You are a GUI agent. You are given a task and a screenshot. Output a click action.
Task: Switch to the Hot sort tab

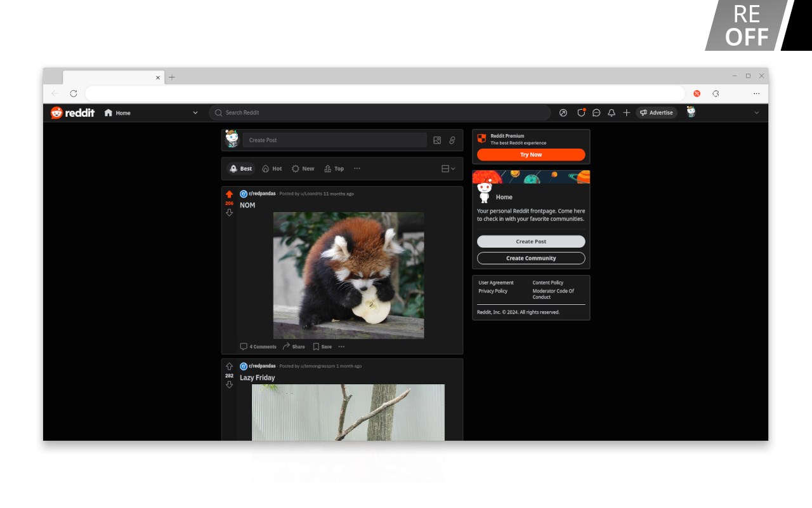(x=272, y=169)
